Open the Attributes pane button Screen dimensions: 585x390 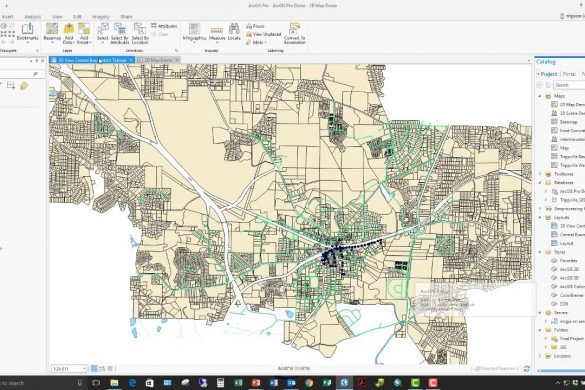coord(164,26)
